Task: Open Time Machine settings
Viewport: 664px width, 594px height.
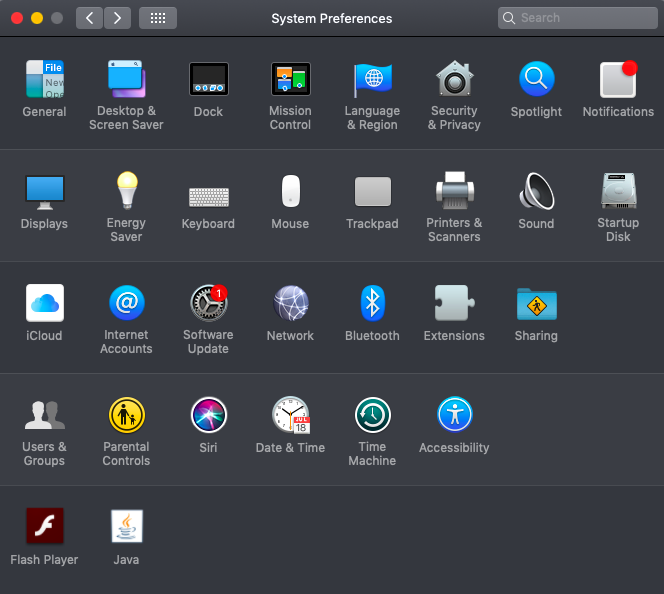Action: [372, 415]
